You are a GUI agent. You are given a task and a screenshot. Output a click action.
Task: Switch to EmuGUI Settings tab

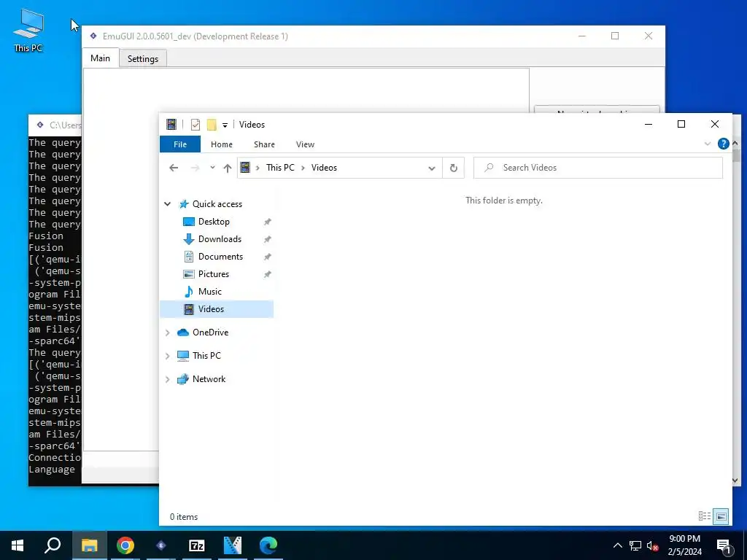142,59
